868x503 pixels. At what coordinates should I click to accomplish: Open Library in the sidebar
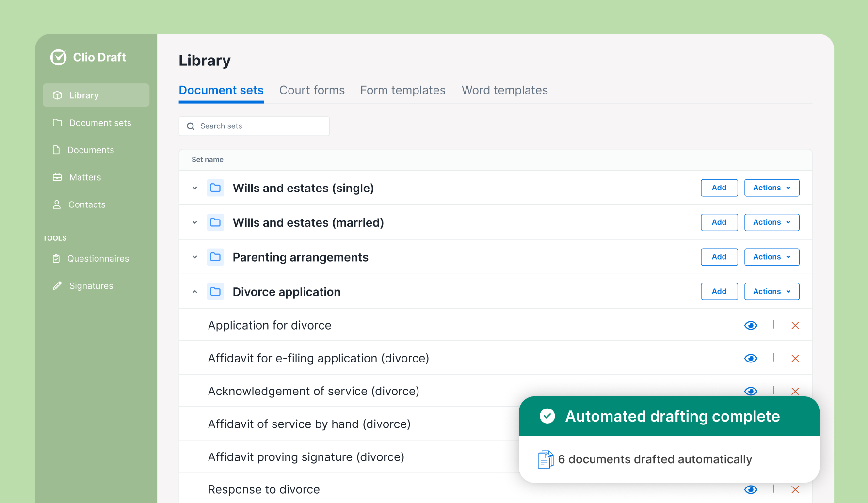tap(96, 95)
